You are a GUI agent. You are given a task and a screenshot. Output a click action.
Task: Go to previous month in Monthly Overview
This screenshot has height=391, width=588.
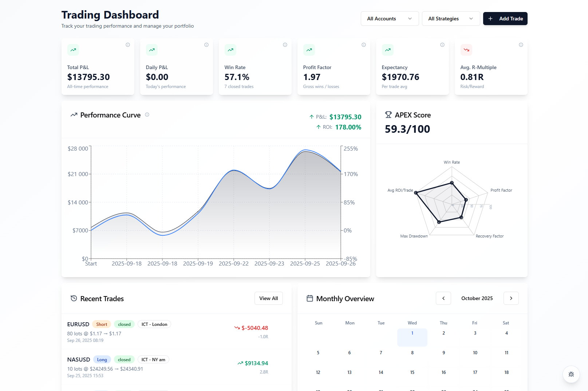tap(443, 298)
